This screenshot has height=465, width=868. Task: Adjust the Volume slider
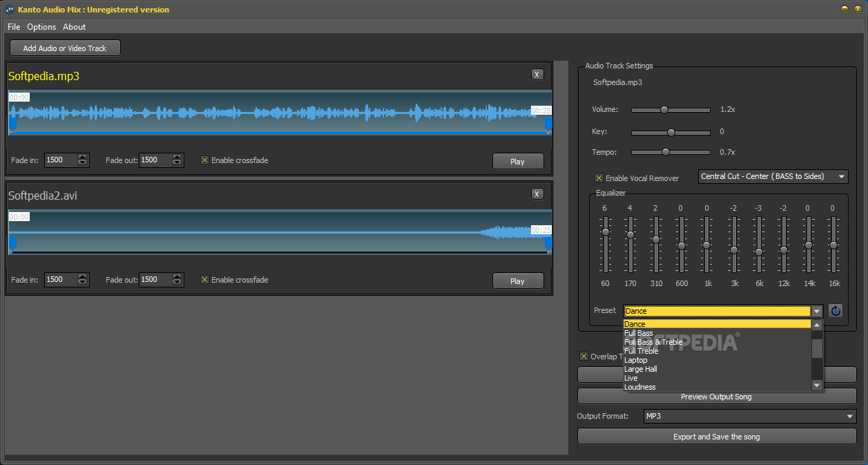pos(664,109)
